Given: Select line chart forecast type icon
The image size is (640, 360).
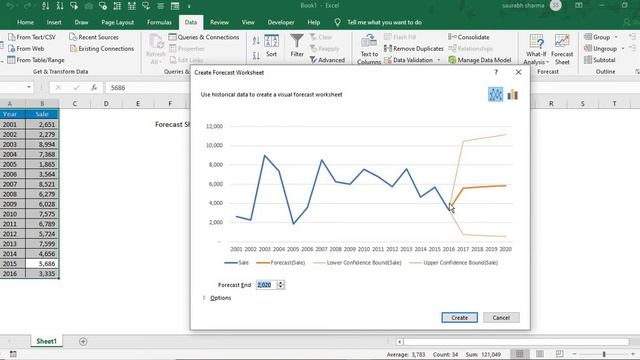Looking at the screenshot, I should point(495,95).
